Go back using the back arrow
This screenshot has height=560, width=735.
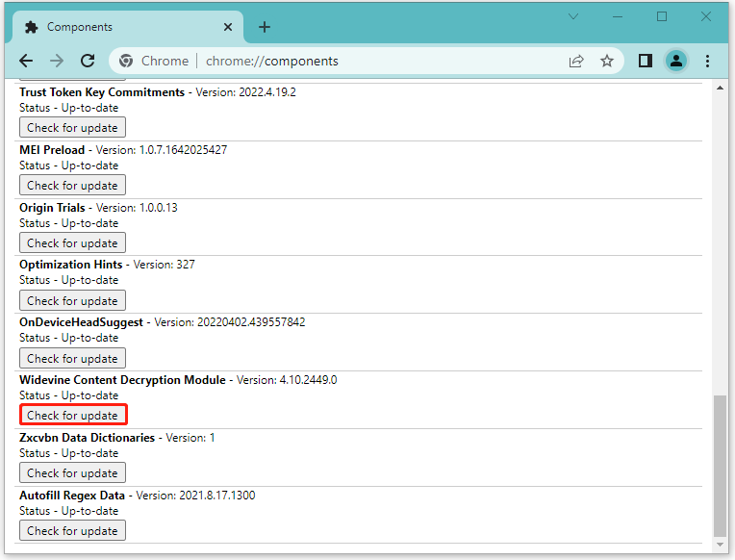click(x=26, y=61)
